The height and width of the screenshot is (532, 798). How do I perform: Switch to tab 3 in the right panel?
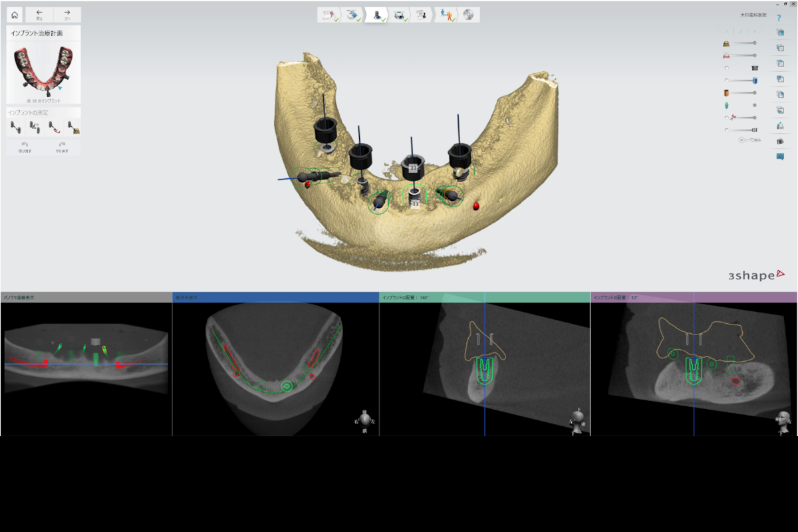coord(755,31)
